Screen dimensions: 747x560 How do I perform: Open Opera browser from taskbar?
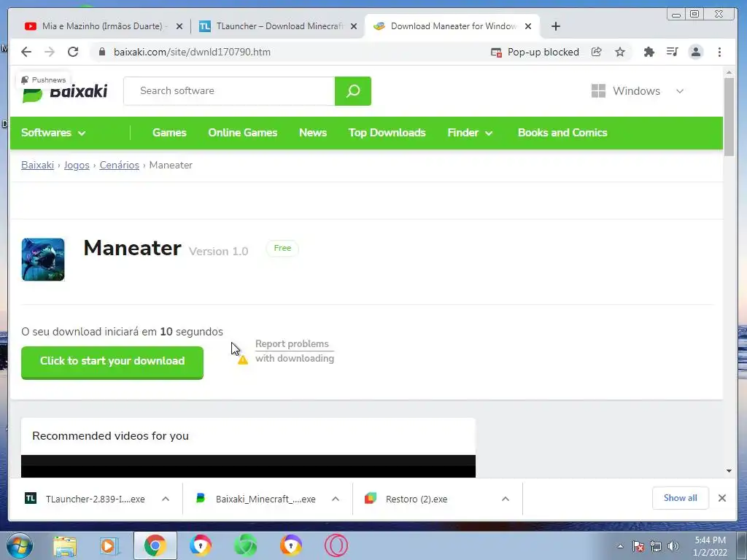pos(336,545)
